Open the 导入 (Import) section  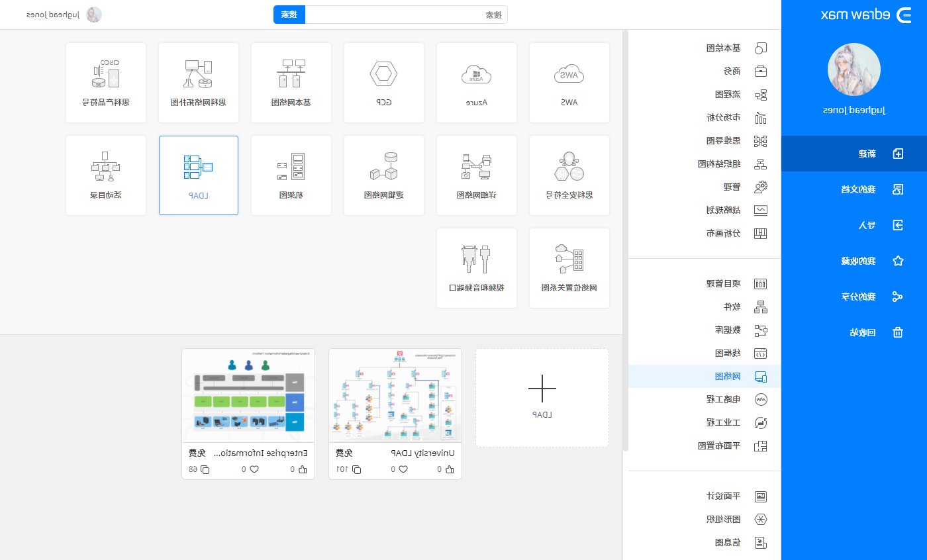pos(854,225)
